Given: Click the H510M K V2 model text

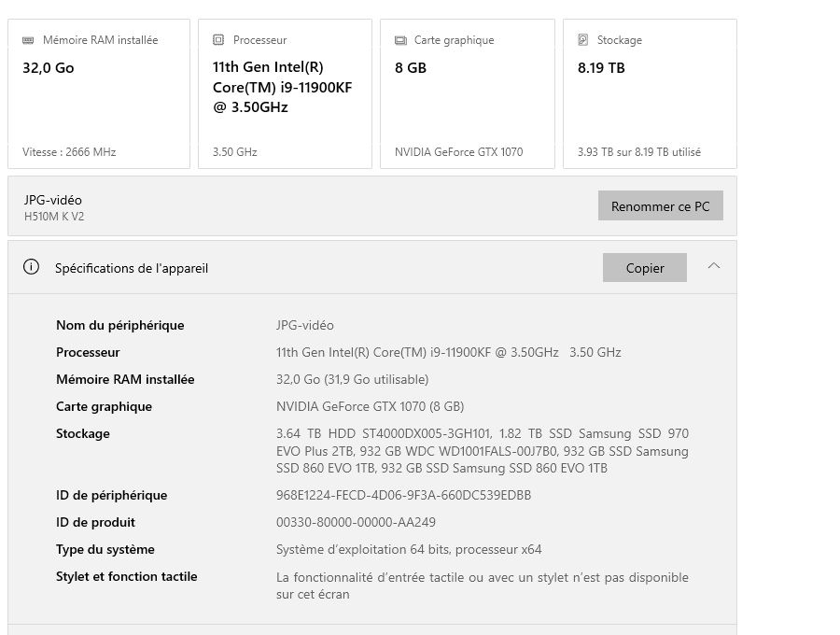Looking at the screenshot, I should tap(54, 217).
